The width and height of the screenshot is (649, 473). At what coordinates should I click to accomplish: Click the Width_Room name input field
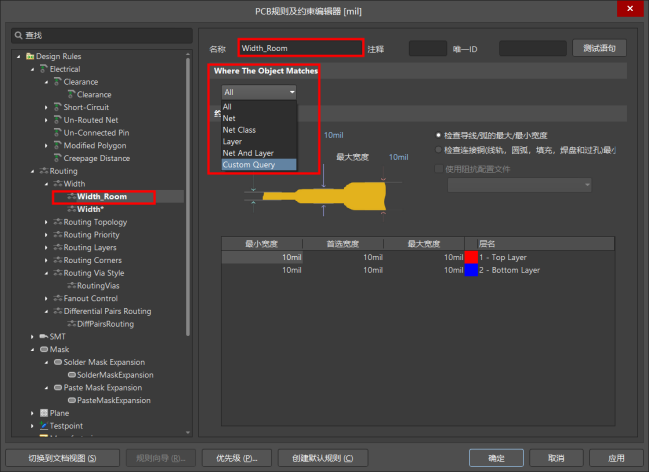tap(300, 48)
